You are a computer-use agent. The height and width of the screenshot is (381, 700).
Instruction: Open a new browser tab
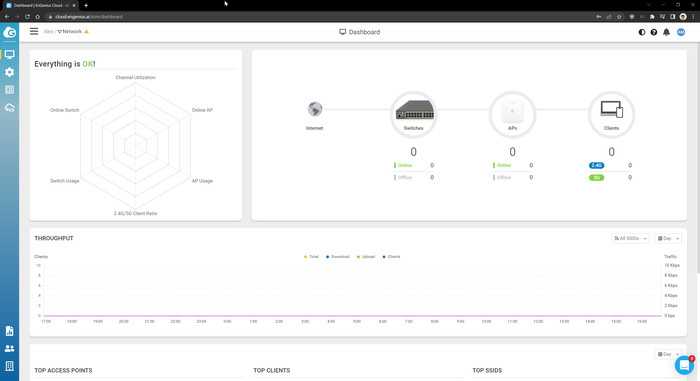[86, 5]
